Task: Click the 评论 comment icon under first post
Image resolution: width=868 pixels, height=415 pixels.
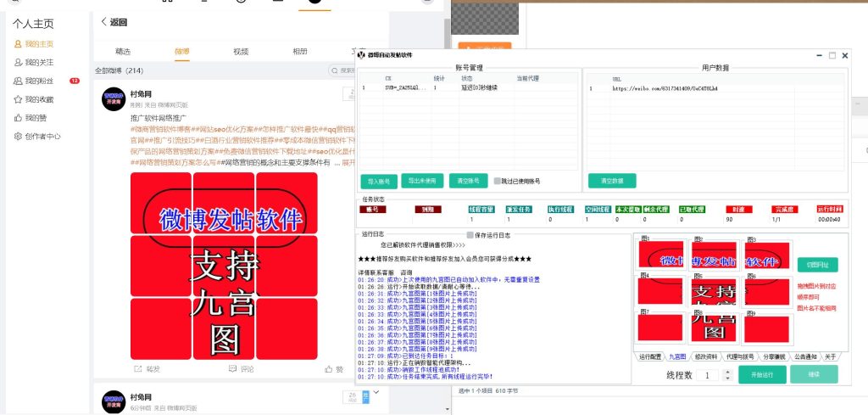Action: 232,368
